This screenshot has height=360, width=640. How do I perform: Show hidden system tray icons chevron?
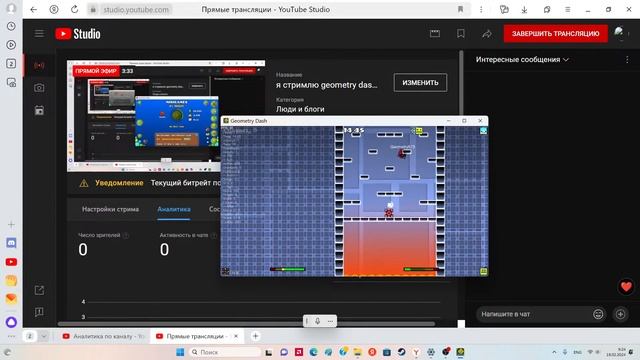coord(554,352)
